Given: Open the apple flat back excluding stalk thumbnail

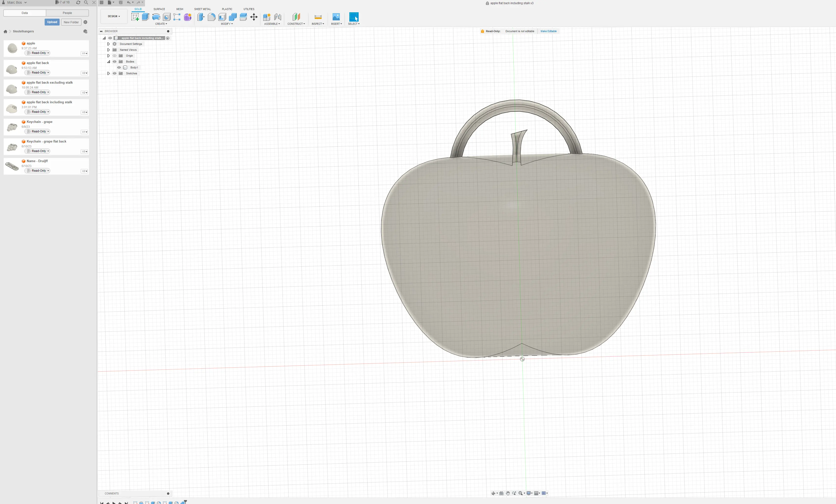Looking at the screenshot, I should (12, 89).
